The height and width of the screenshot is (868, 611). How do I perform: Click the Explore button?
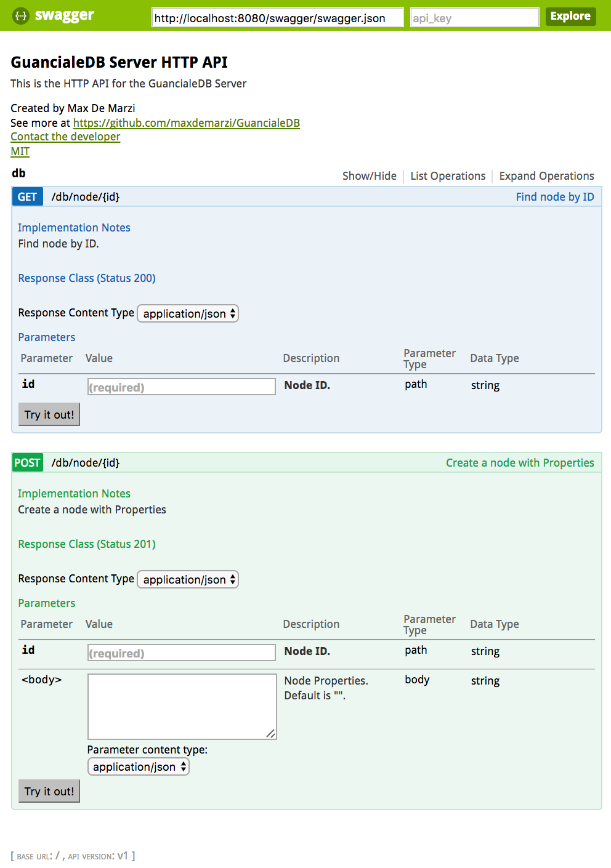(x=570, y=16)
